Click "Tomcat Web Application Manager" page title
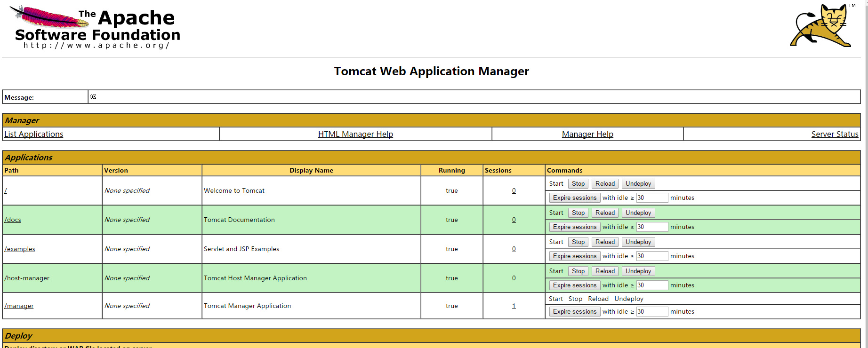 click(x=431, y=71)
